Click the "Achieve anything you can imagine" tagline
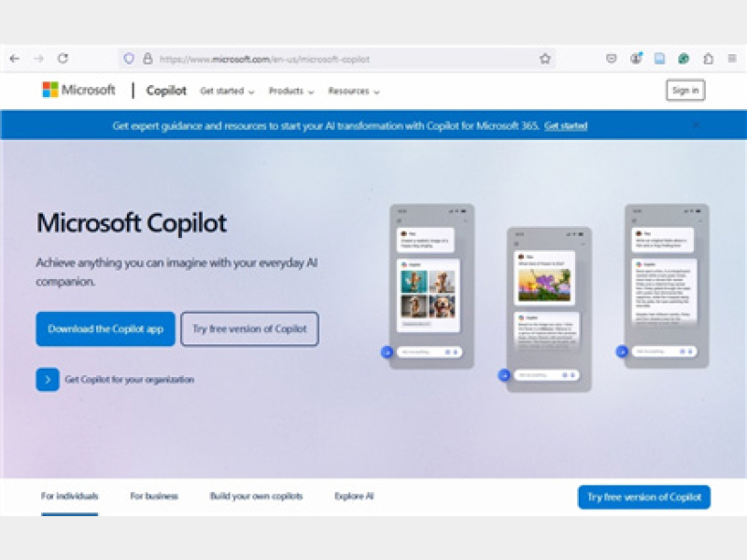Image resolution: width=747 pixels, height=560 pixels. click(176, 272)
